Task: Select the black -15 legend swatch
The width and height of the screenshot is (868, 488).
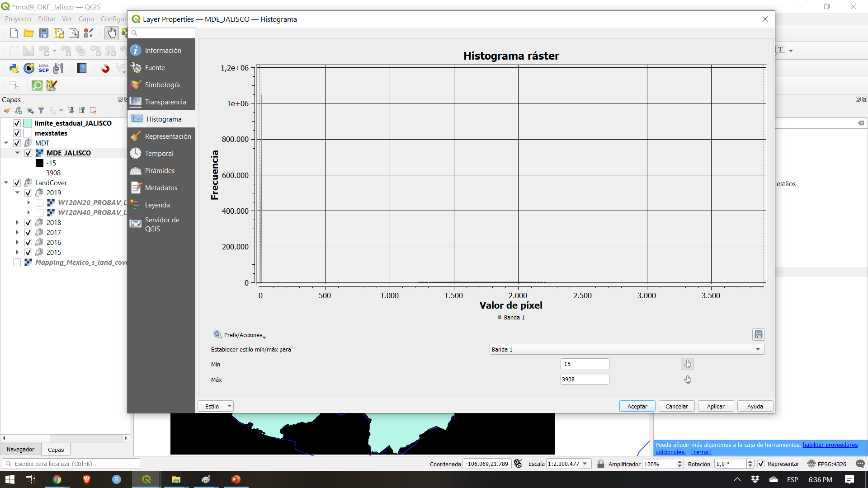Action: pos(40,163)
